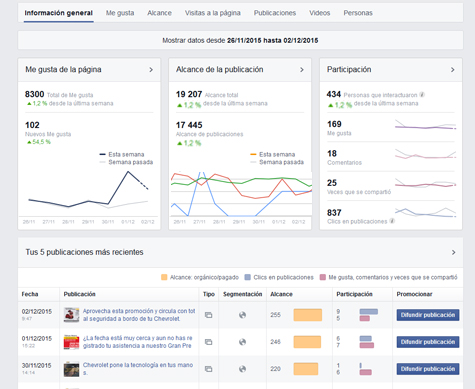
Task: Click the orange Alcance orgánico/pagado legend swatch
Action: [x=164, y=277]
